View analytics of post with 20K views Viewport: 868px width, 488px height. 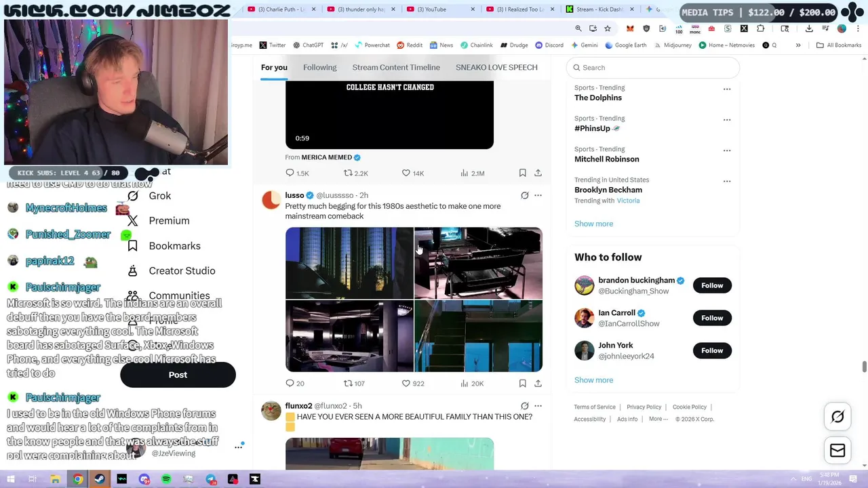[x=471, y=384]
